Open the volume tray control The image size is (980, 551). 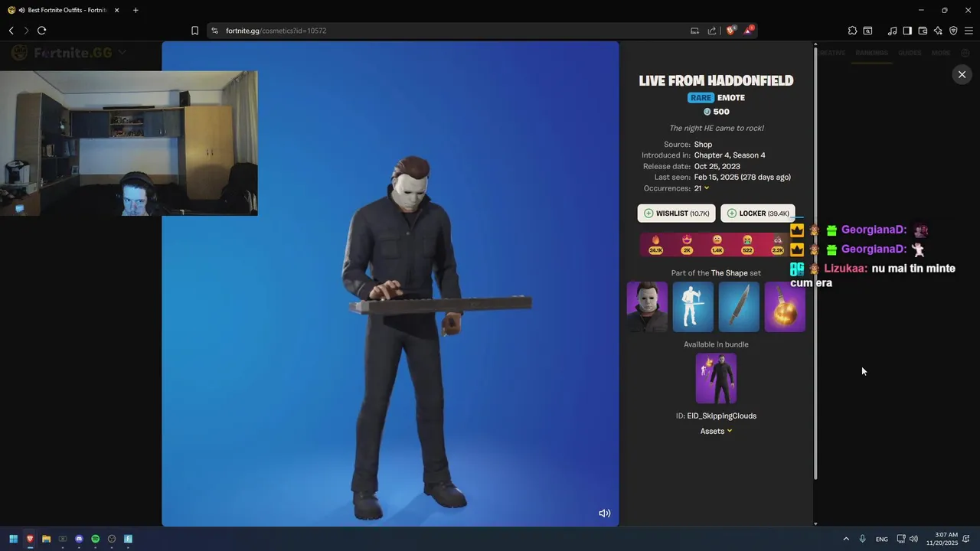(x=913, y=539)
